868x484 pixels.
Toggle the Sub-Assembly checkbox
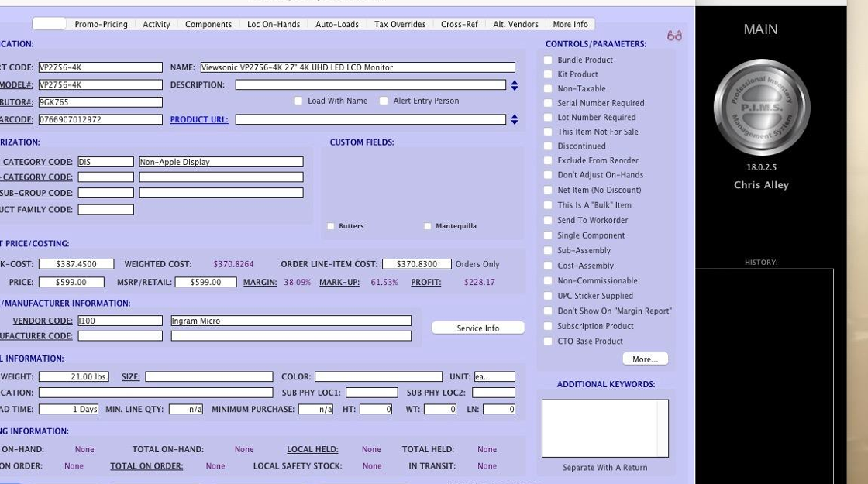pos(548,251)
